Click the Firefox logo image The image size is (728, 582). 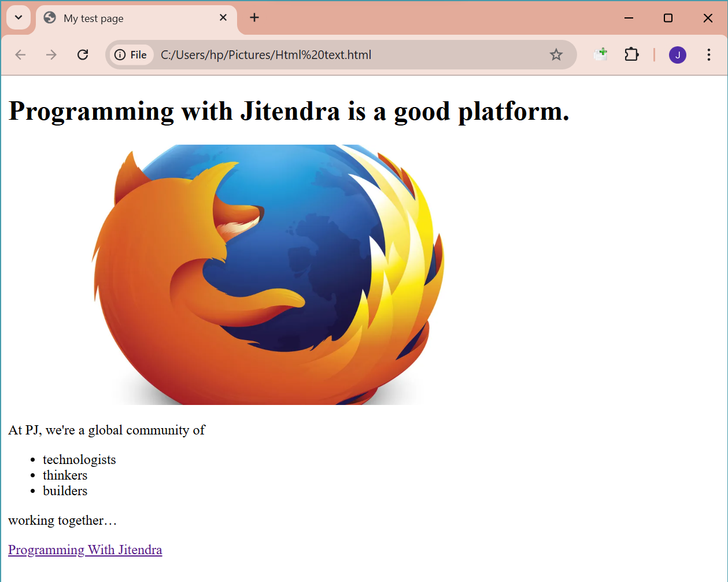point(268,275)
